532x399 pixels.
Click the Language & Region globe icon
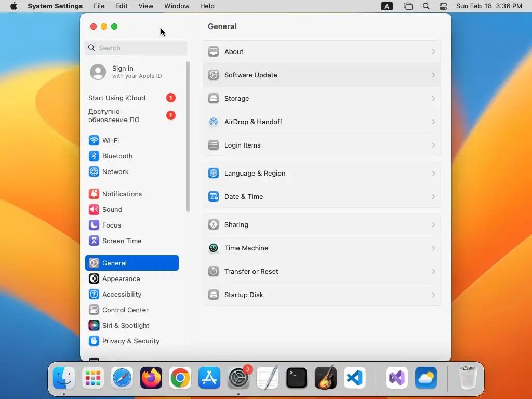(x=214, y=174)
